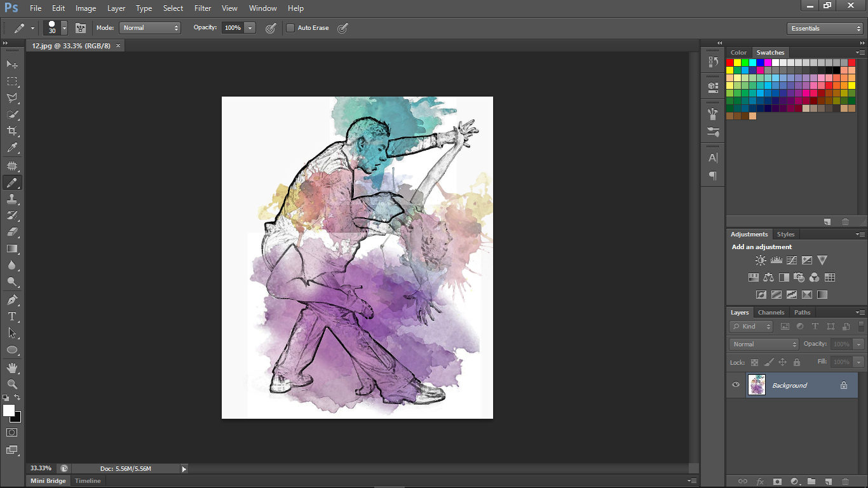Select the Gradient tool

point(12,249)
